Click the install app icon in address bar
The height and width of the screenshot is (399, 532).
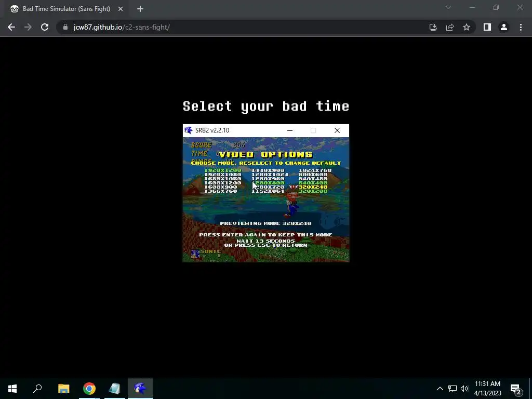[433, 27]
